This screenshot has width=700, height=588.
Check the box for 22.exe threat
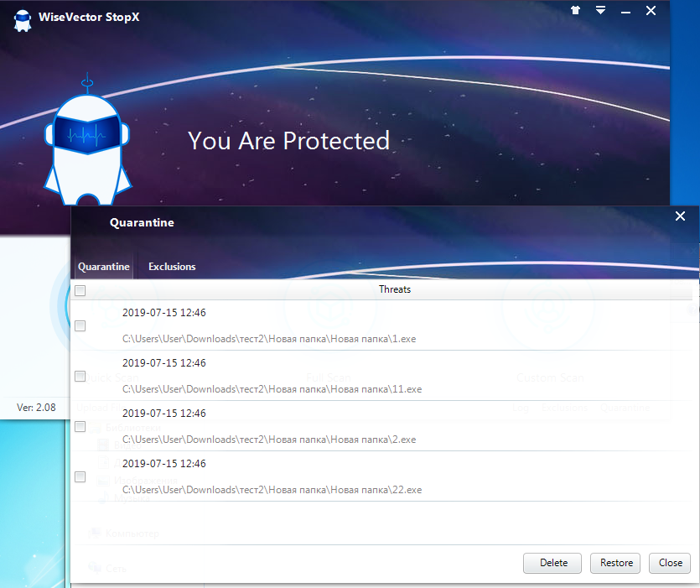[x=80, y=476]
